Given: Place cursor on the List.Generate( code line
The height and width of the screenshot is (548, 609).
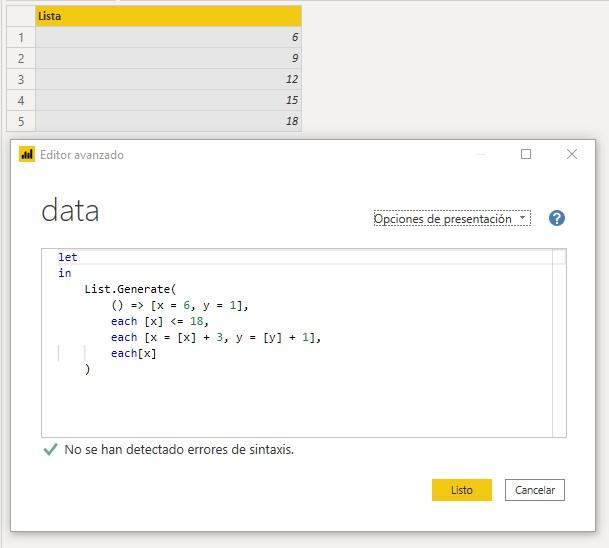Looking at the screenshot, I should click(x=130, y=289).
